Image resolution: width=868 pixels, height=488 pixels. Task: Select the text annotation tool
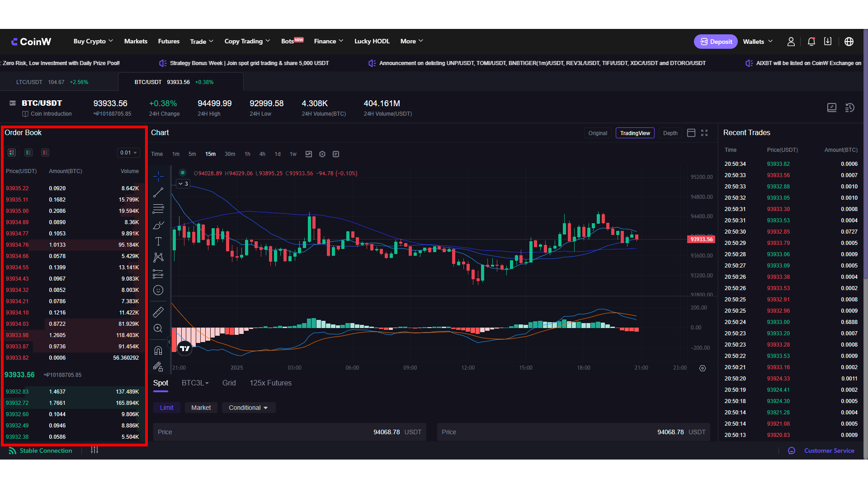click(x=158, y=241)
